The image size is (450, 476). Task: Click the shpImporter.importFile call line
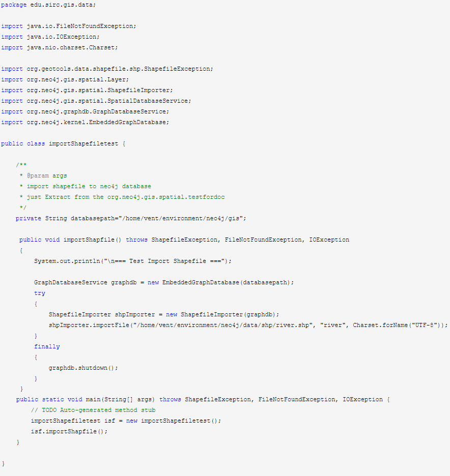(248, 325)
